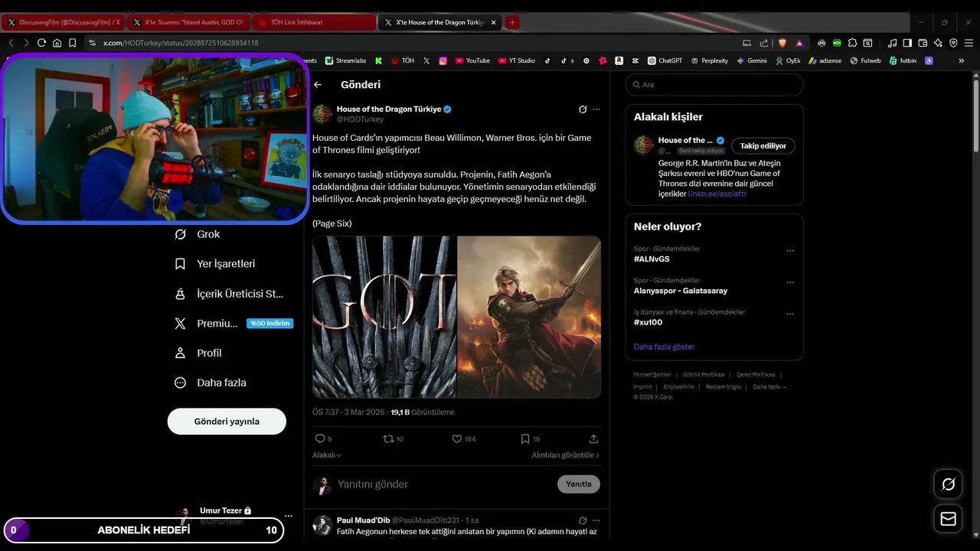Click the browser home button
Image resolution: width=980 pixels, height=551 pixels.
pos(57,43)
